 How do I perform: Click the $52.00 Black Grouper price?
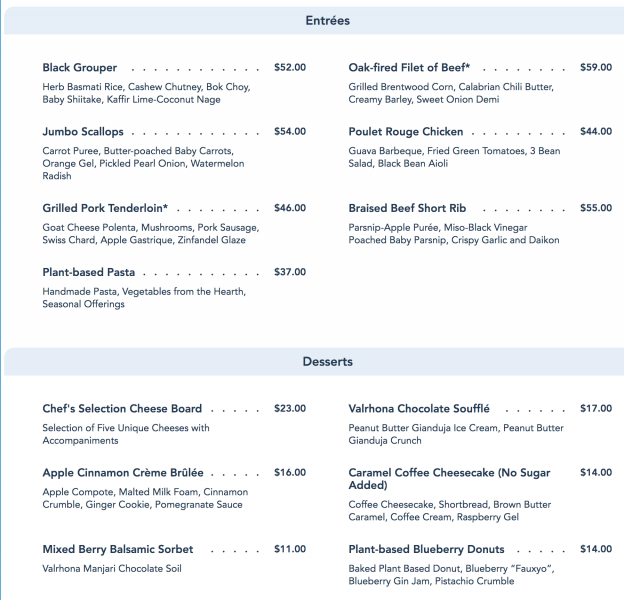pos(290,68)
